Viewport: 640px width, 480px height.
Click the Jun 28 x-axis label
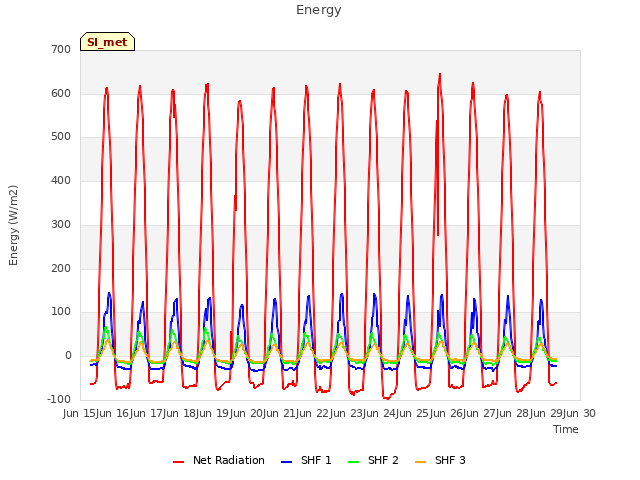pos(514,413)
